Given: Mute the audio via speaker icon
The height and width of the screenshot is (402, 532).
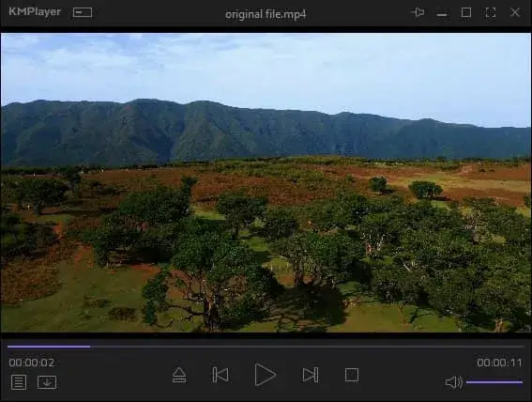Looking at the screenshot, I should point(453,382).
